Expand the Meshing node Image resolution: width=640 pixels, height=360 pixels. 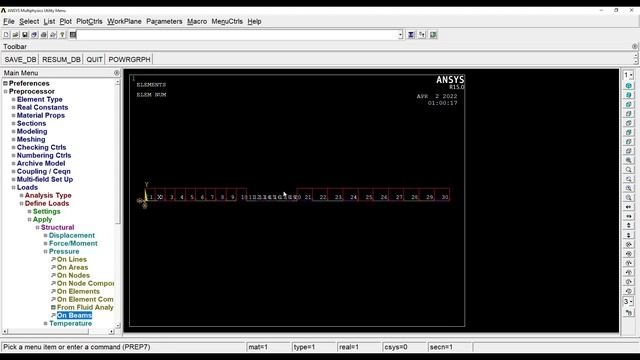point(13,140)
